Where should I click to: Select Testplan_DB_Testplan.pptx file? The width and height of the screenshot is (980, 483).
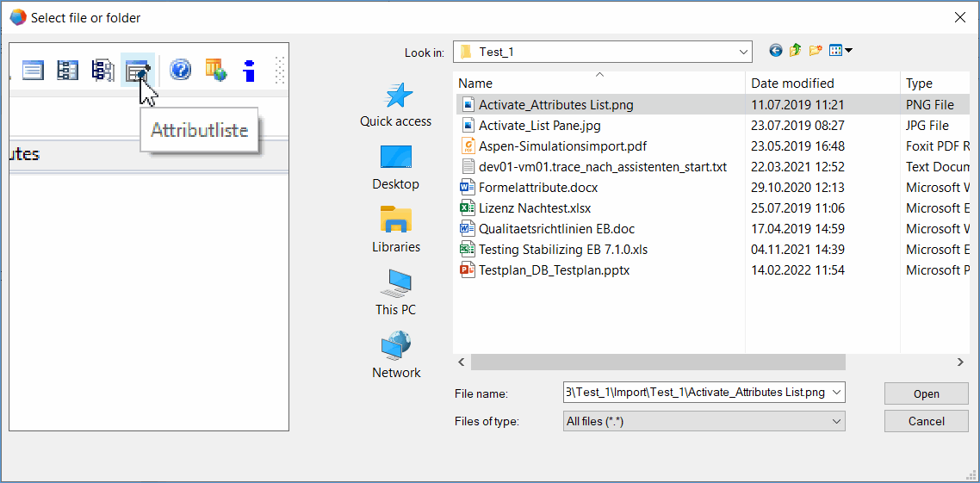pyautogui.click(x=554, y=269)
